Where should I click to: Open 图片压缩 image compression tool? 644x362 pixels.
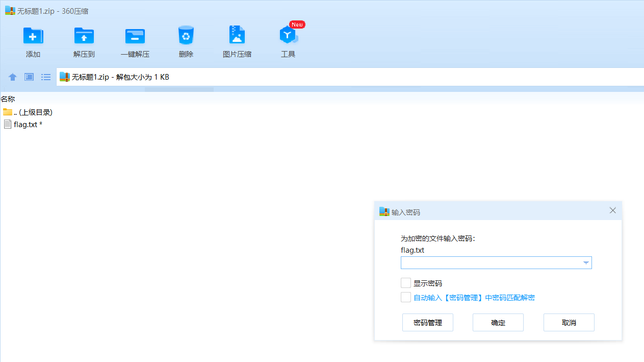click(x=237, y=36)
